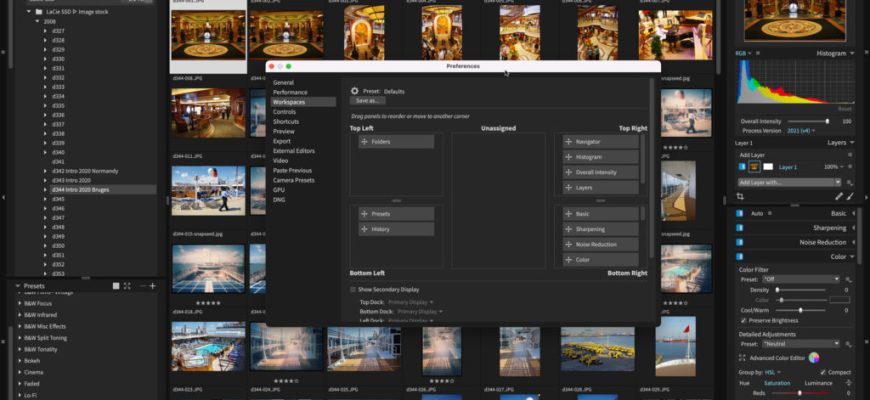The width and height of the screenshot is (870, 400).
Task: Click the gear icon beside Preset Defaults
Action: [x=355, y=91]
